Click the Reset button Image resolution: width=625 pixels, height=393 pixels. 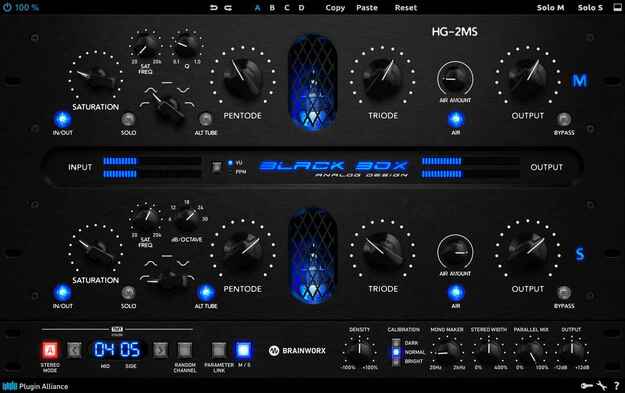click(406, 8)
